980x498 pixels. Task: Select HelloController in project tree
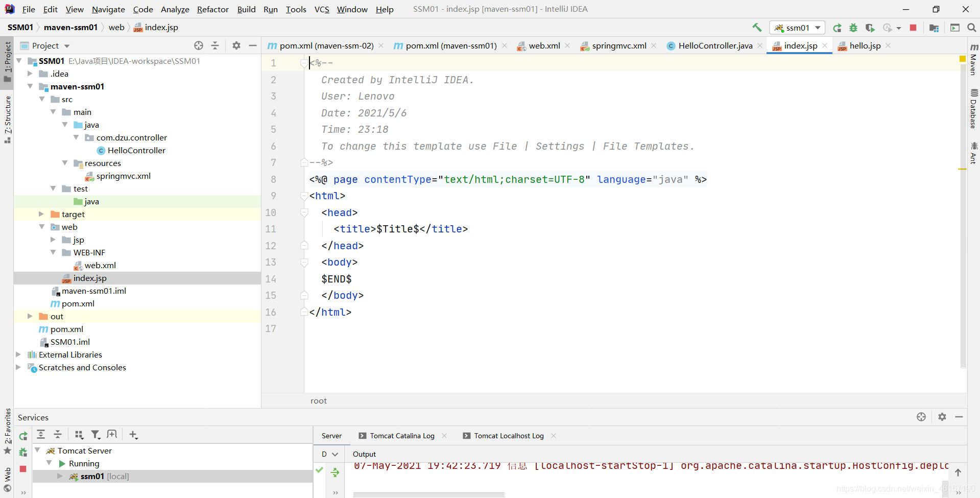(x=136, y=150)
